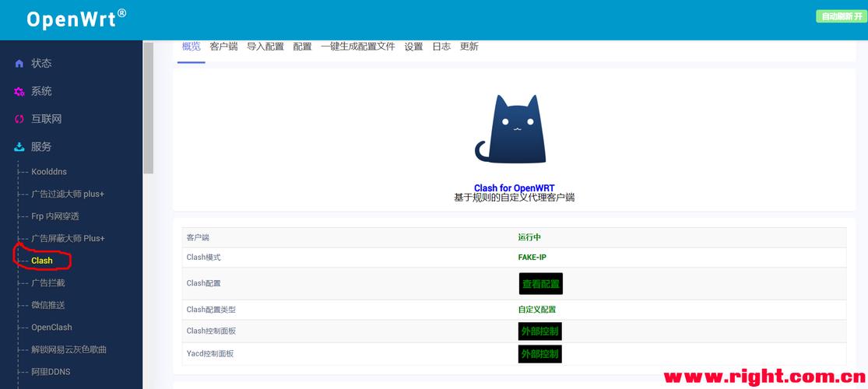
Task: Open the 更新 tab
Action: tap(469, 47)
